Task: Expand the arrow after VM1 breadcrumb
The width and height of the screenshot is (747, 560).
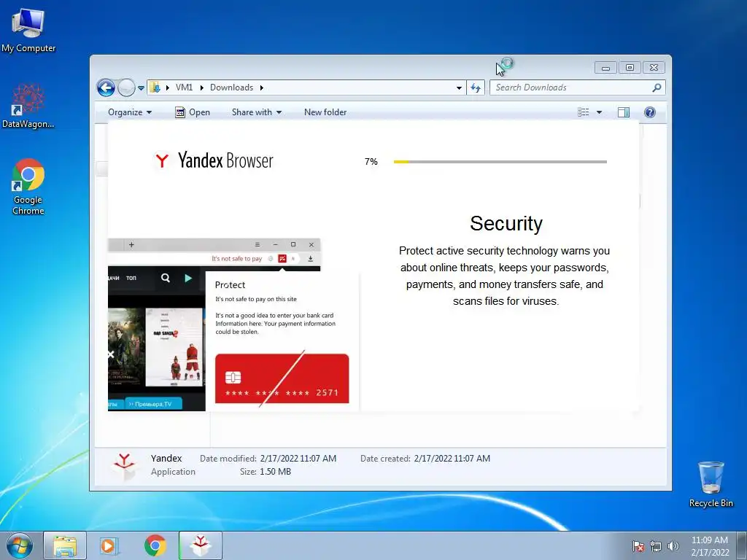Action: pos(201,87)
